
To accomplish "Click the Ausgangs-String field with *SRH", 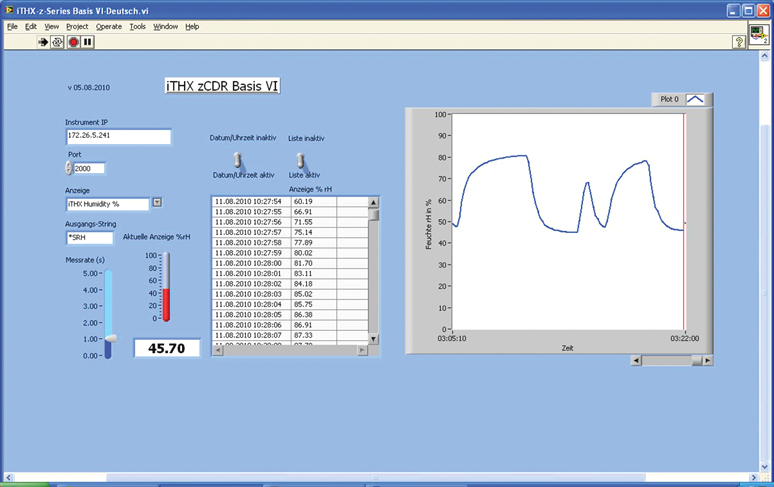I will click(89, 238).
